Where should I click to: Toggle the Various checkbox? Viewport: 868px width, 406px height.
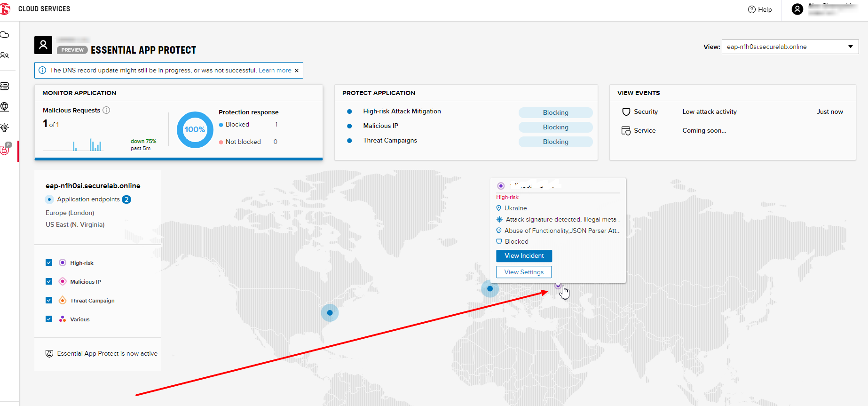[49, 319]
